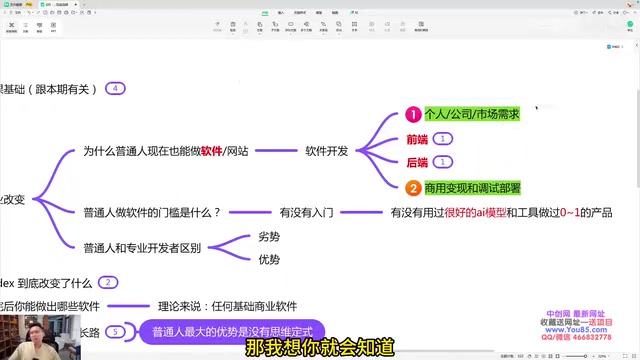Select the open document tab in title bar
The image size is (640, 360).
pyautogui.click(x=59, y=4)
